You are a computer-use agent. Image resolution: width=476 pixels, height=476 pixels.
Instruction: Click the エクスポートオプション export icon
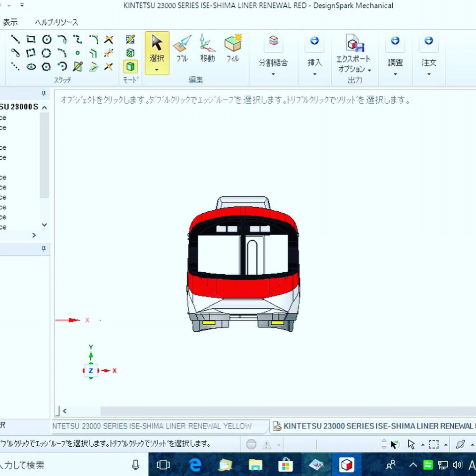(x=354, y=43)
